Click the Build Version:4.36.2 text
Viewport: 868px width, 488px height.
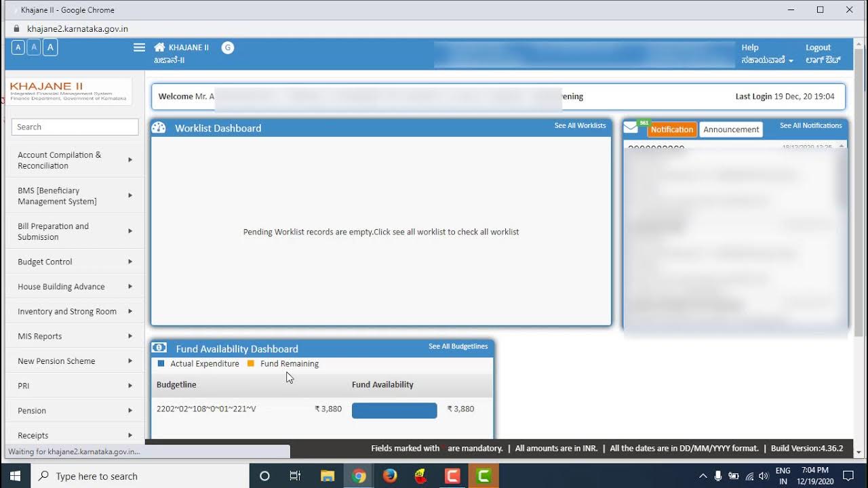[x=807, y=448]
